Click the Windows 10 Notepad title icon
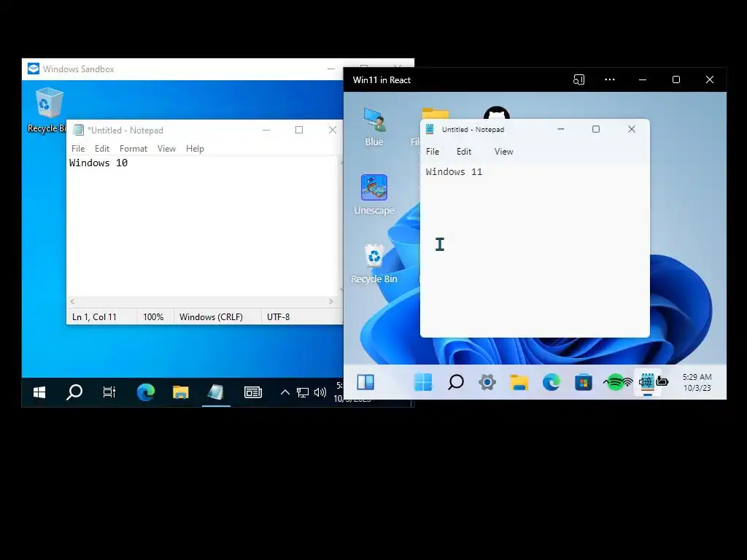The image size is (747, 560). 79,130
